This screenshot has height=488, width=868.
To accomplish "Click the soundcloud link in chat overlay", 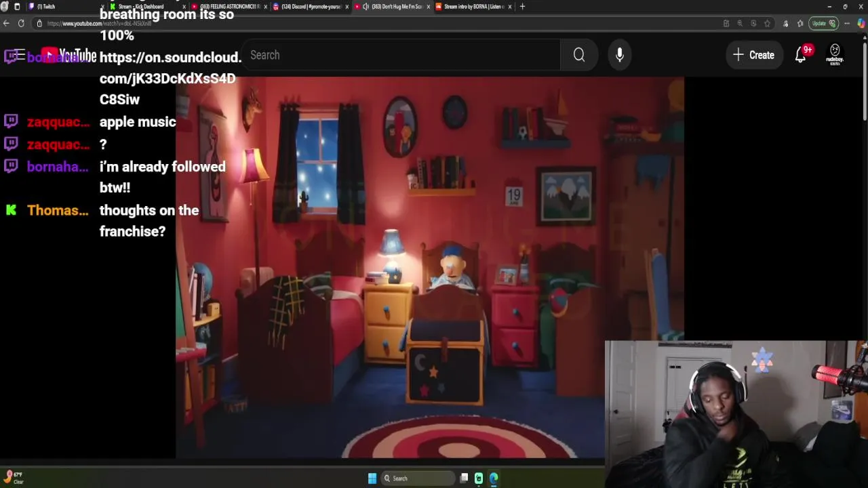I will (170, 79).
